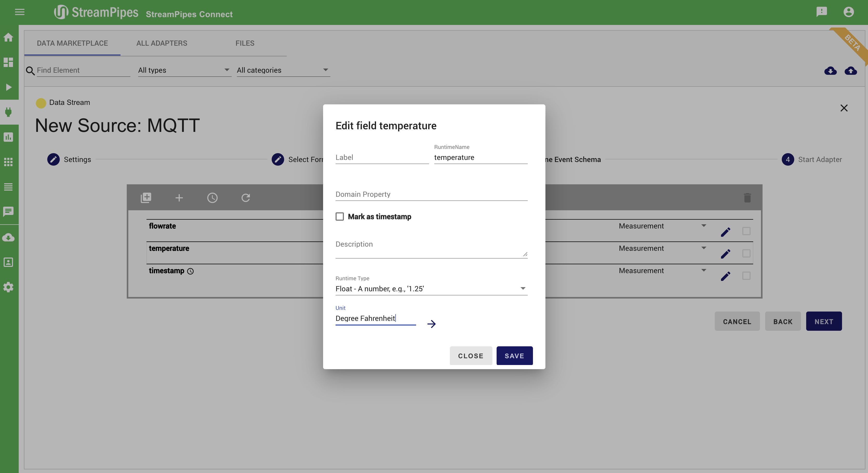The width and height of the screenshot is (868, 473).
Task: Switch to the Files tab
Action: click(245, 43)
